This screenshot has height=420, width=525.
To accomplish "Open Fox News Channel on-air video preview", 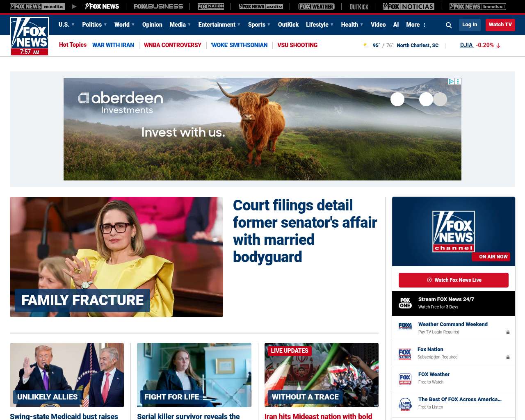I will coord(454,231).
